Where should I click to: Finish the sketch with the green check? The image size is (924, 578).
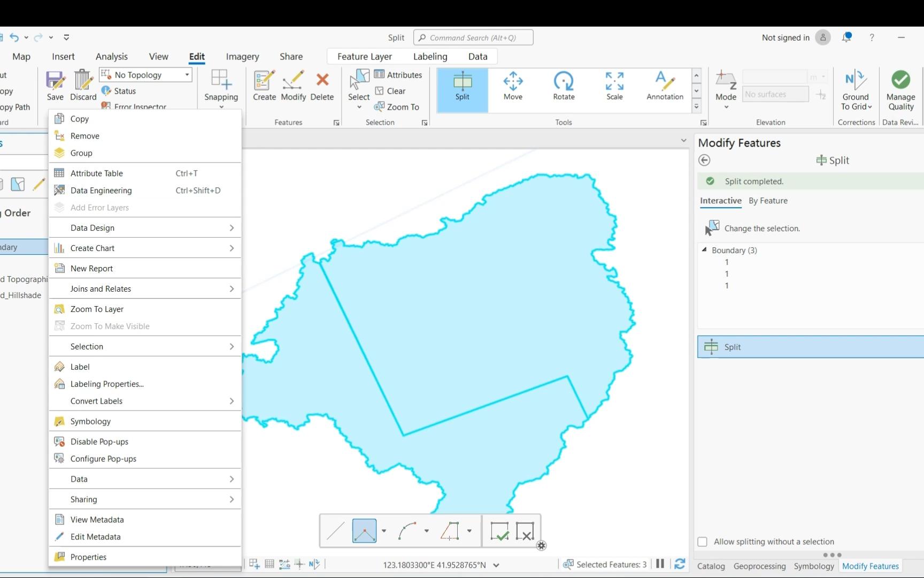point(500,530)
